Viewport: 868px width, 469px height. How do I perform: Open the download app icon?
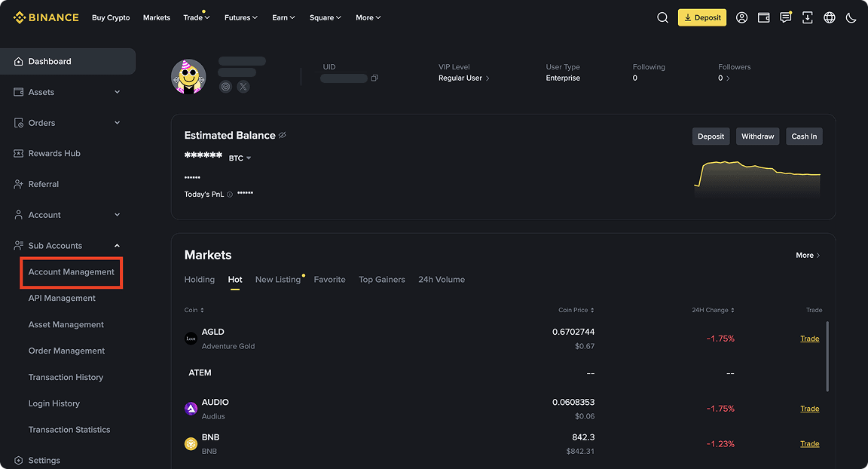(808, 17)
